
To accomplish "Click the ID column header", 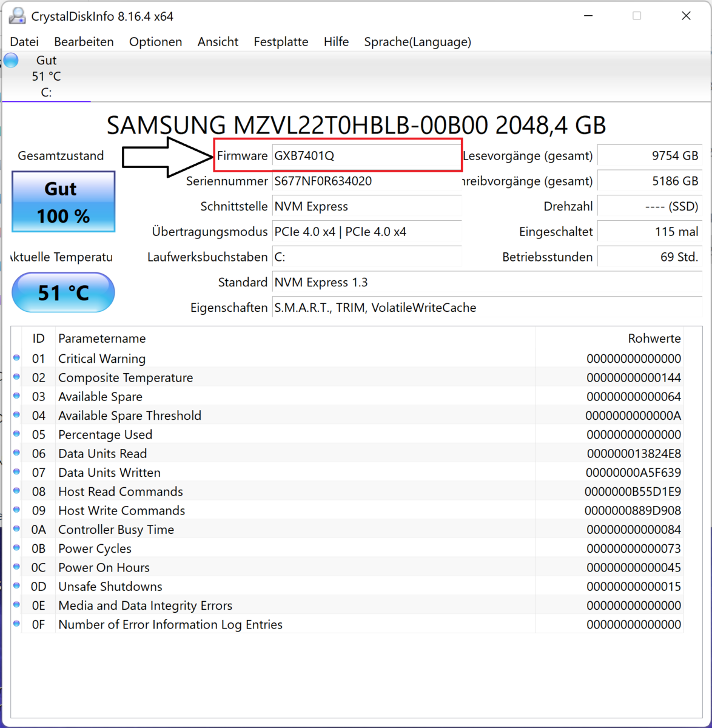I will click(x=38, y=339).
